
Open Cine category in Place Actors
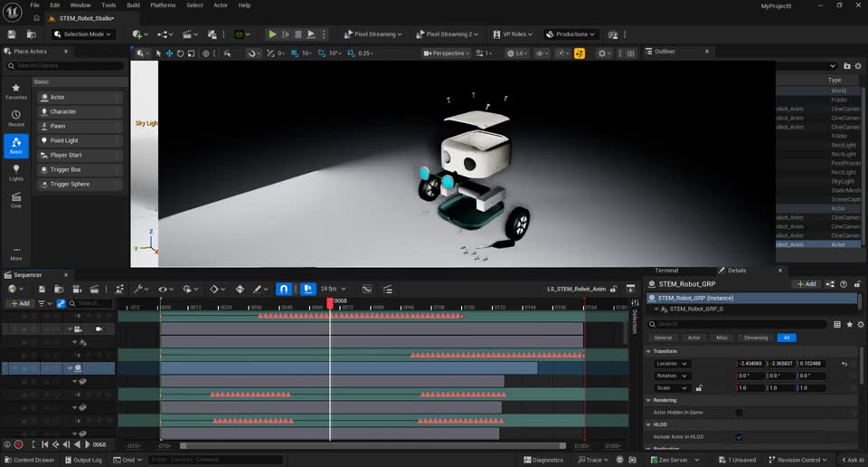16,199
